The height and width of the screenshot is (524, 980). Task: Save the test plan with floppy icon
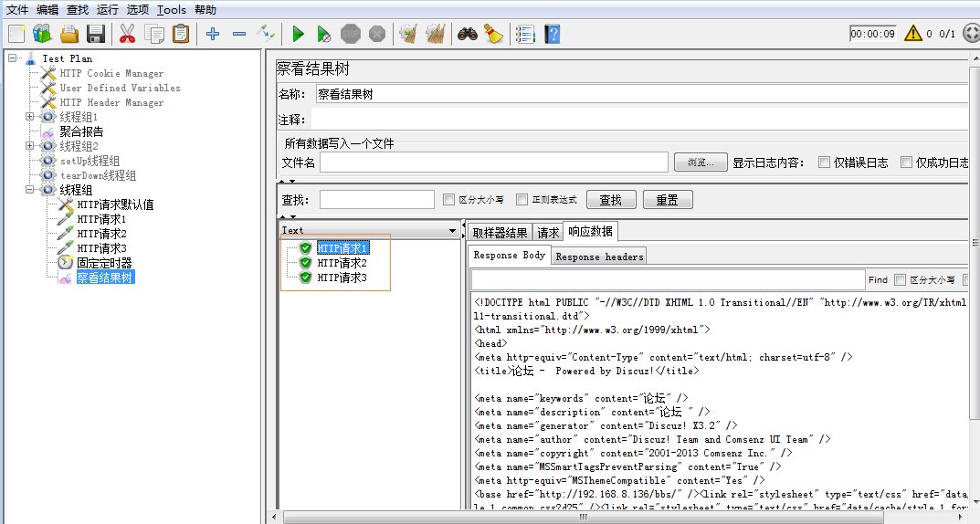[96, 34]
